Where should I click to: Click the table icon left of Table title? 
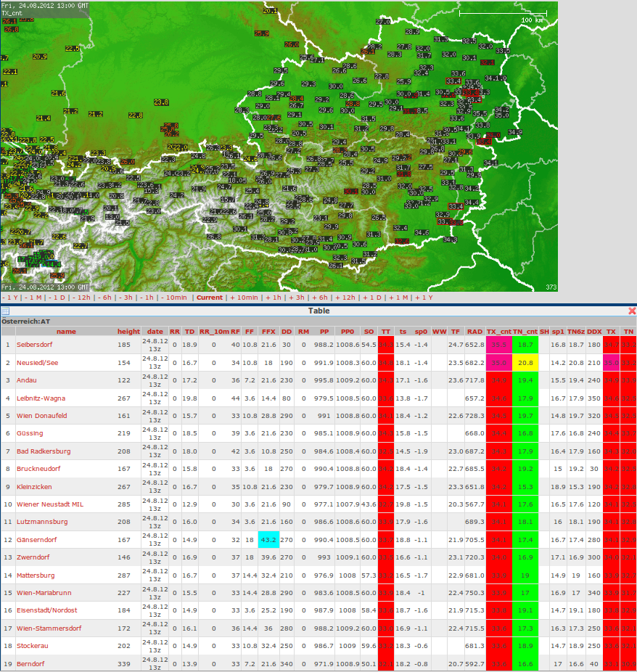click(x=5, y=311)
